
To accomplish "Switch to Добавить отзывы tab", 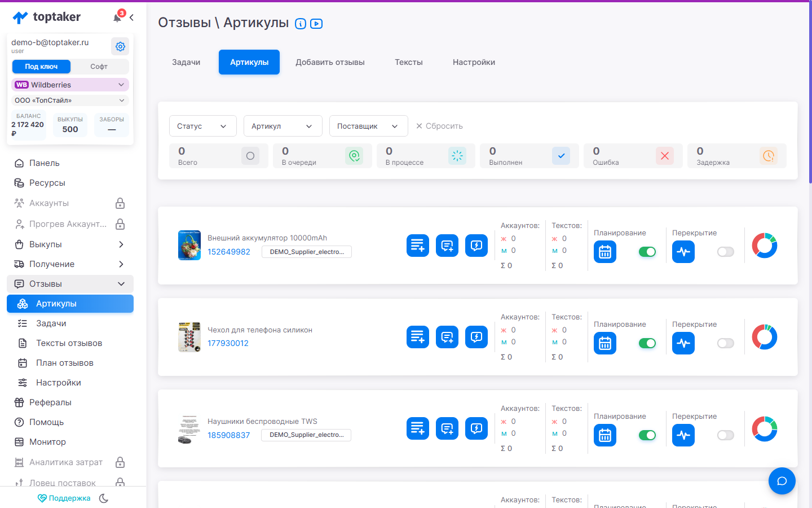I will click(x=330, y=62).
